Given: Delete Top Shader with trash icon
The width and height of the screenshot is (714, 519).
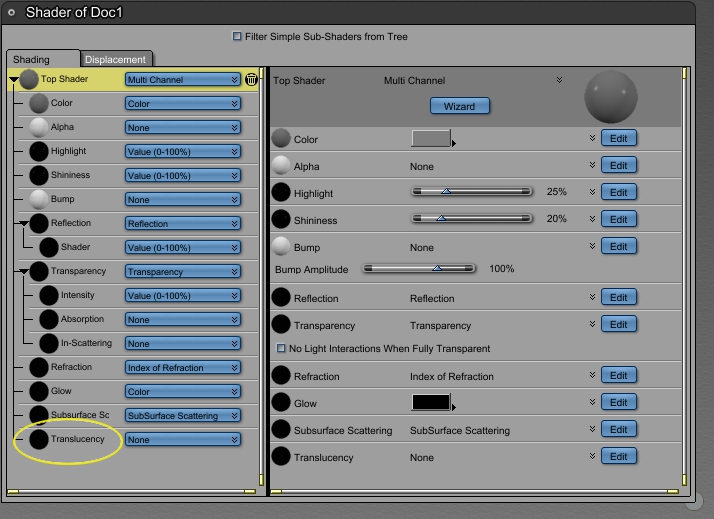Looking at the screenshot, I should [251, 80].
